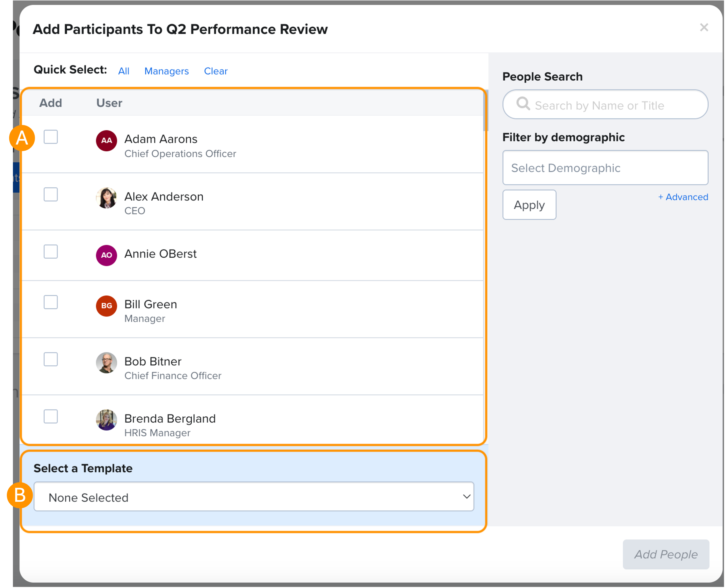Image resolution: width=725 pixels, height=588 pixels.
Task: Tick the checkbox next to Bill Green
Action: point(51,302)
